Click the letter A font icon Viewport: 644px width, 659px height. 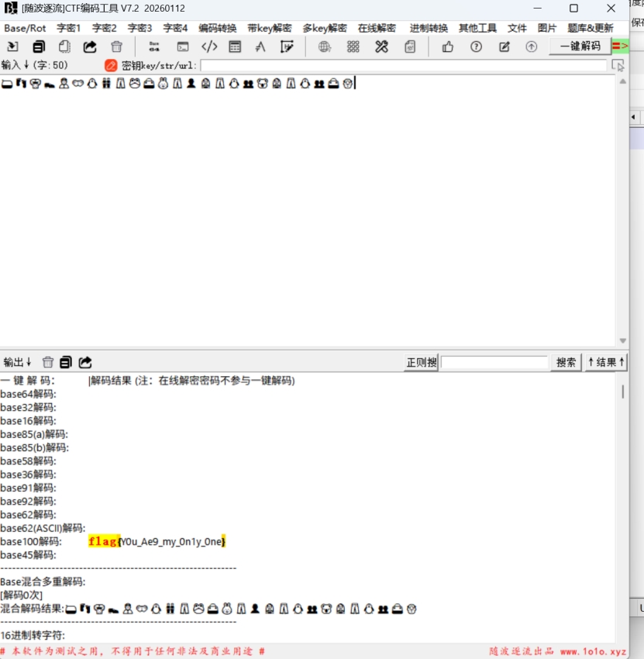[260, 47]
